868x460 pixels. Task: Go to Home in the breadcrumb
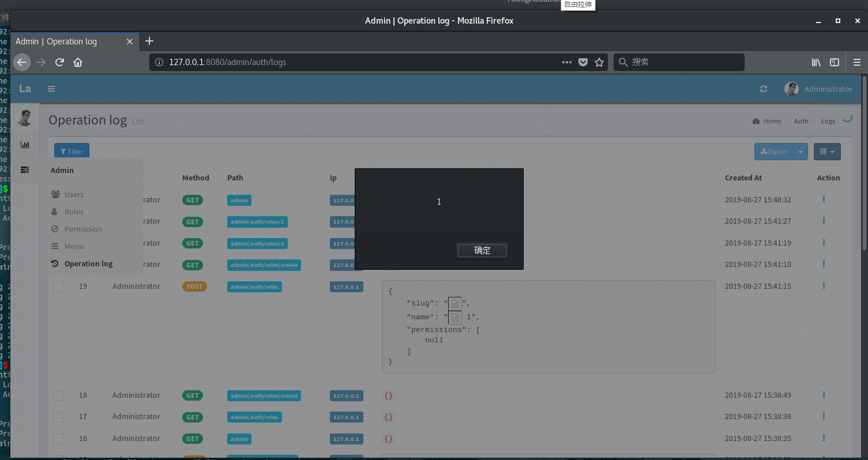pos(772,121)
